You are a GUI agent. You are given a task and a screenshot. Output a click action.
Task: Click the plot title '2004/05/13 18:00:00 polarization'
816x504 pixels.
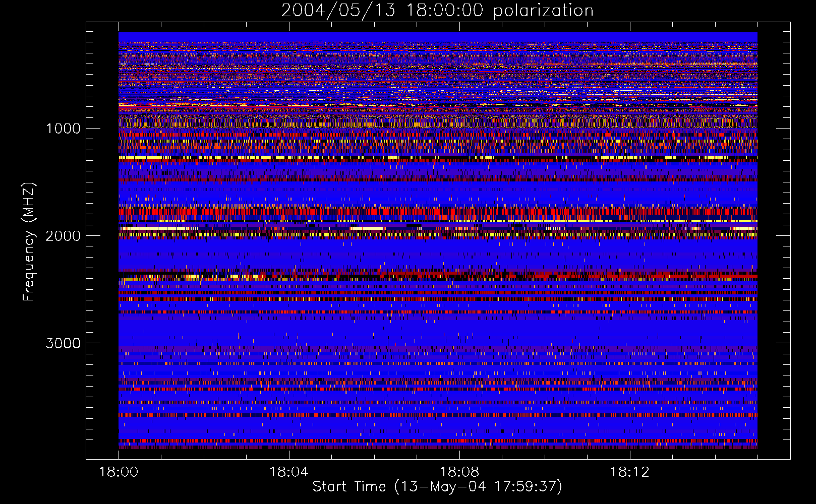click(437, 11)
